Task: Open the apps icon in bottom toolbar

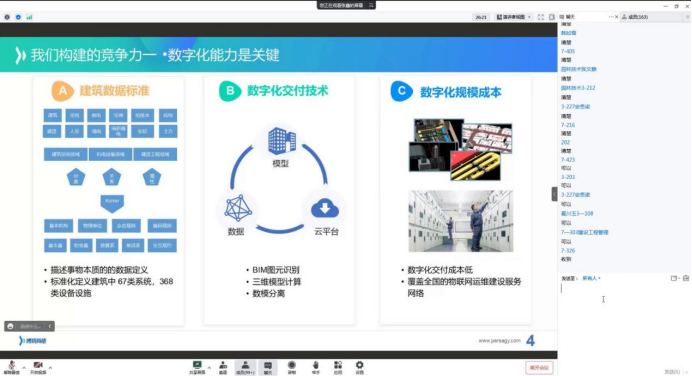Action: pos(338,367)
